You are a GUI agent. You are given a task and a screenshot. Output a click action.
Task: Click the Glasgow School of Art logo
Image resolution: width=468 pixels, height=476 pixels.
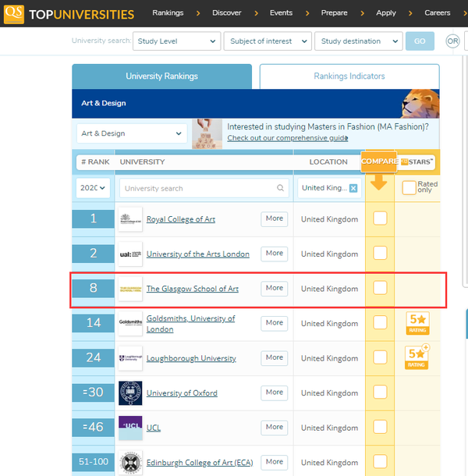click(130, 289)
